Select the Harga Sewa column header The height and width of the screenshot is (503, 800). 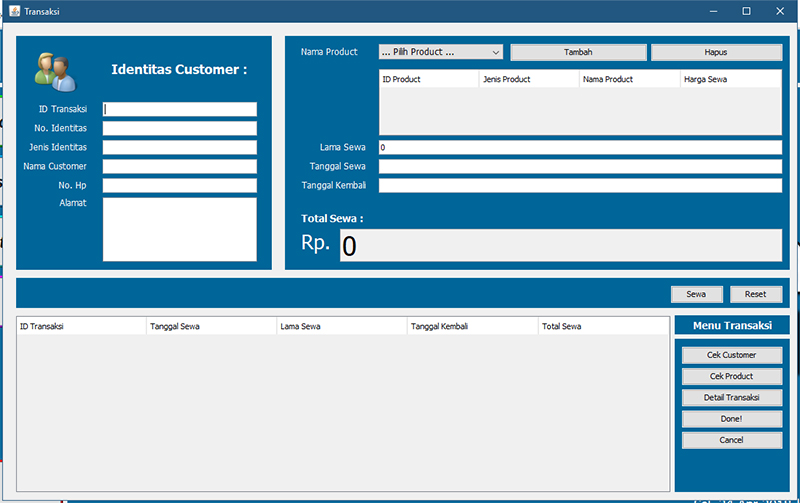[x=731, y=79]
